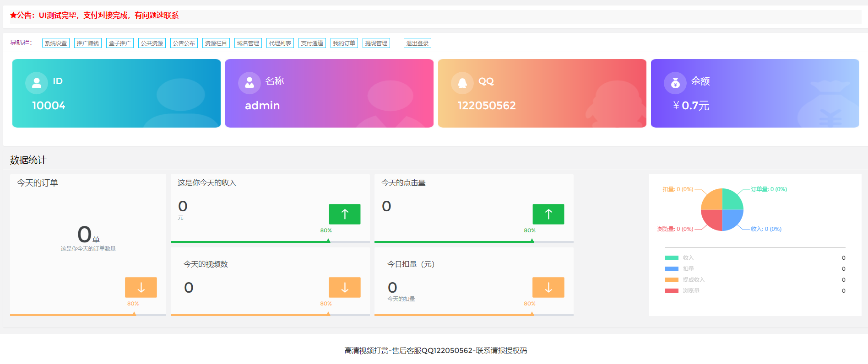Open 系统设置 in navigation bar
This screenshot has height=364, width=868.
[56, 43]
